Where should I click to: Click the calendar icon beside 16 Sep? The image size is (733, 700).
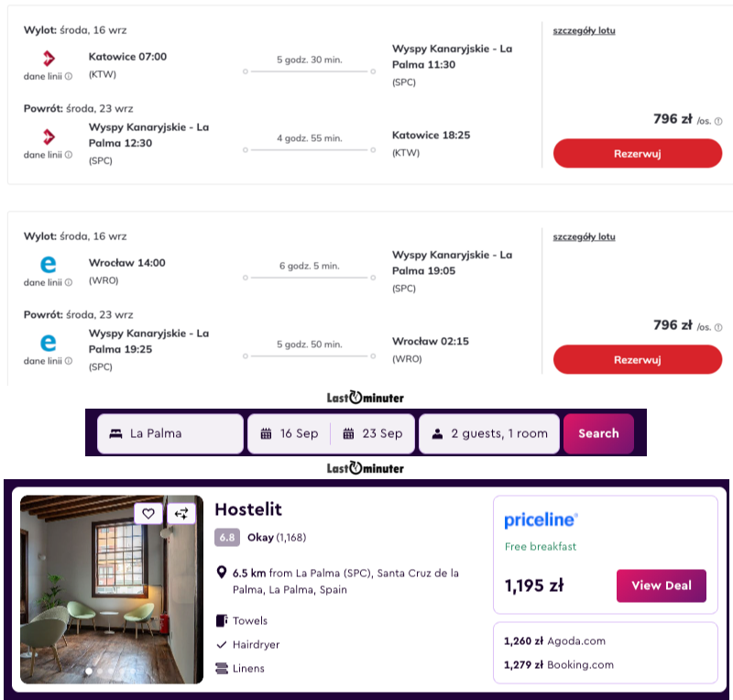[x=266, y=434]
